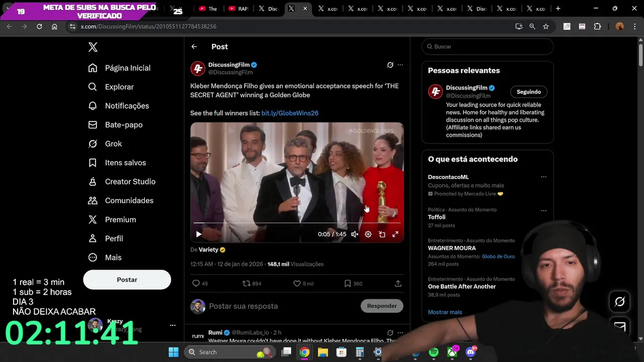Reload the page in Chrome
Screen dimensions: 644x362
coord(39,26)
